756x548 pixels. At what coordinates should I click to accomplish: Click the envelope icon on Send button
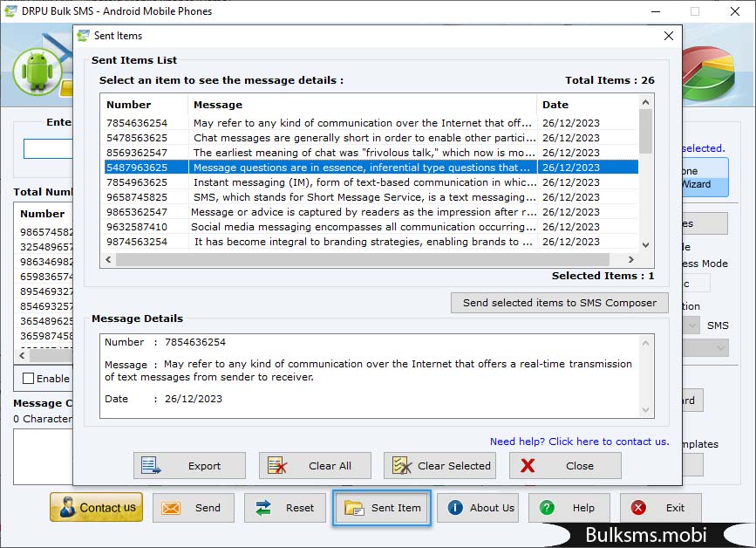pyautogui.click(x=171, y=508)
